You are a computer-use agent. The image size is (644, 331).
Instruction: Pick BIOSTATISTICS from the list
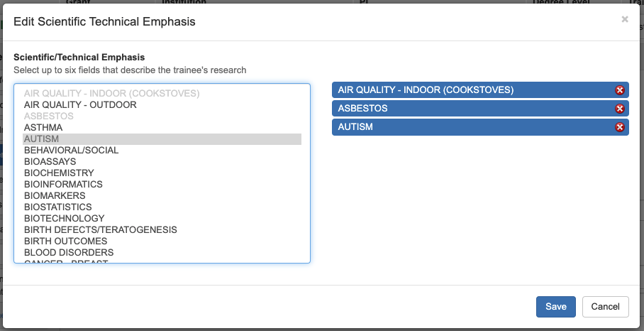pyautogui.click(x=57, y=207)
